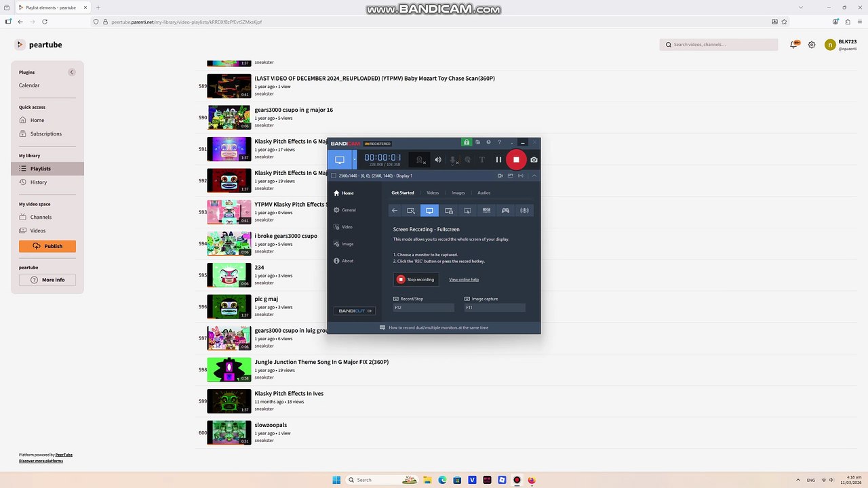
Task: Open the Jungle Junction Theme Song video title
Action: pyautogui.click(x=321, y=362)
